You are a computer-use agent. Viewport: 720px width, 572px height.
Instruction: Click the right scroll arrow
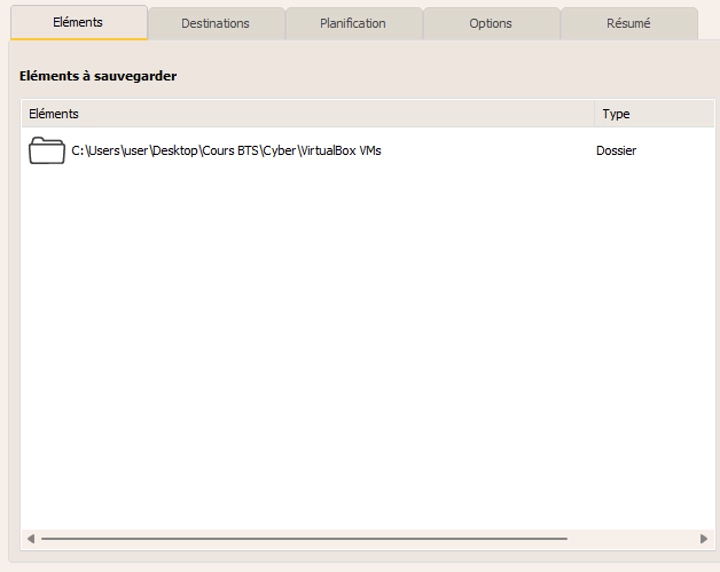[703, 538]
